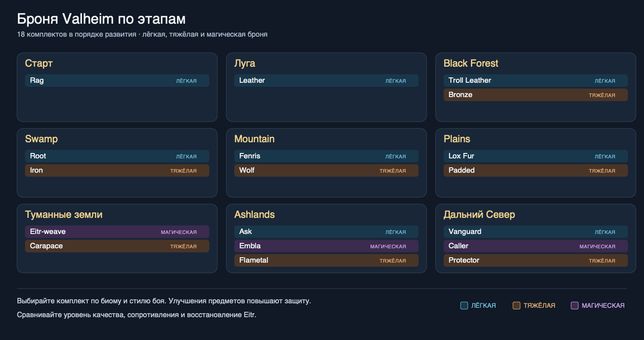The height and width of the screenshot is (340, 644).
Task: Click the blue ЛЁГКАЯ legend swatch
Action: click(x=464, y=306)
